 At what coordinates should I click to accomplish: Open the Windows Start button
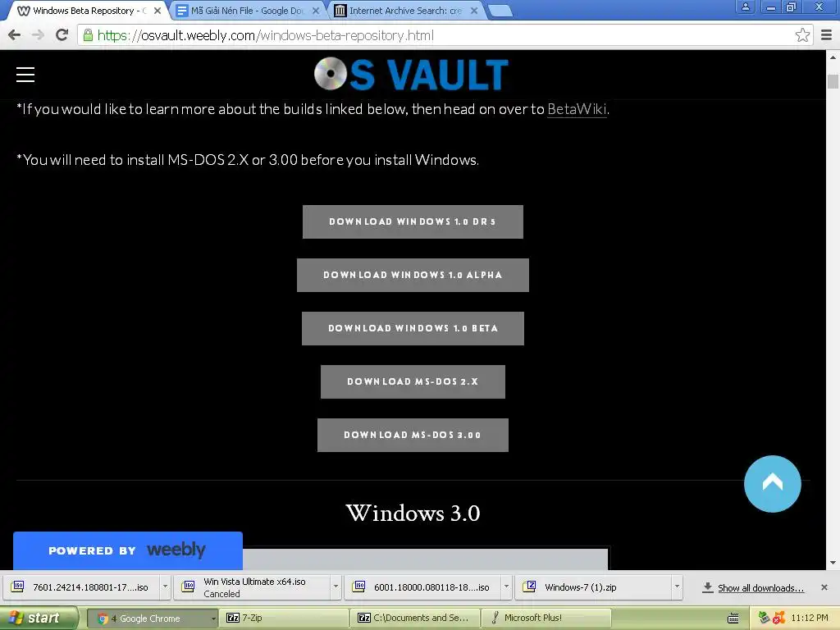tap(38, 618)
